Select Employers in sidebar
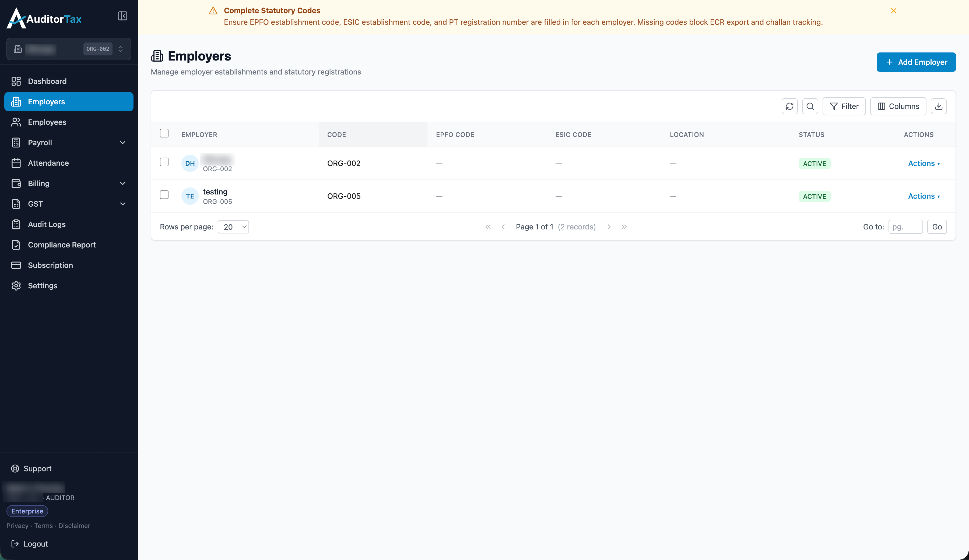Image resolution: width=969 pixels, height=560 pixels. point(69,101)
